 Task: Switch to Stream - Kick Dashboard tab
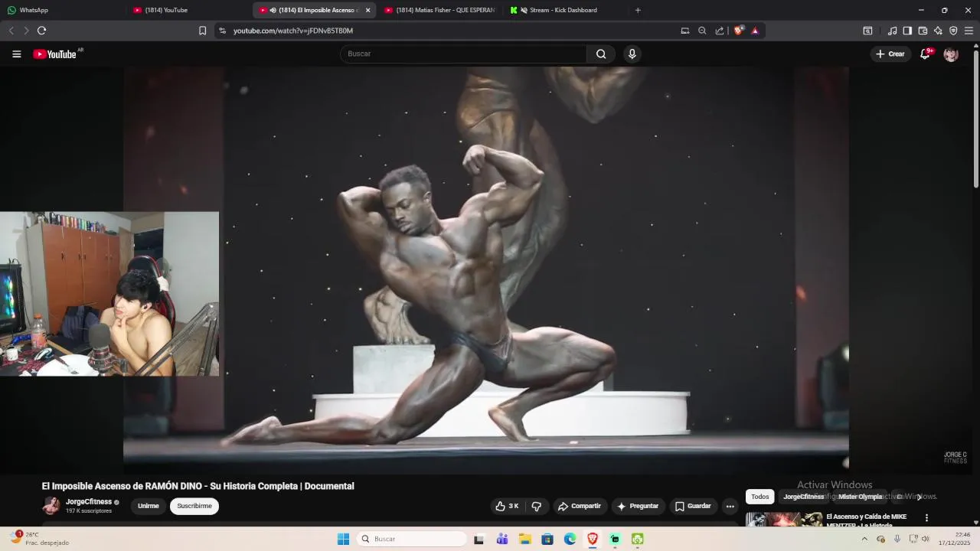(563, 10)
